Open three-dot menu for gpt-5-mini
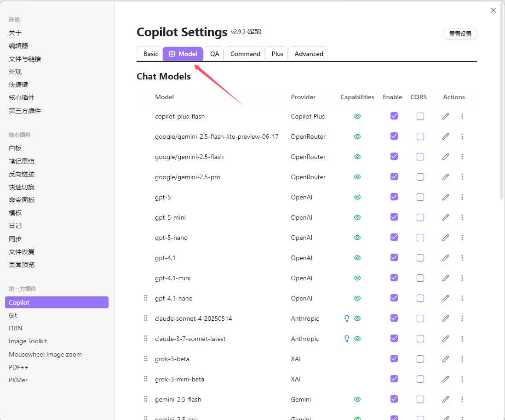The image size is (505, 420). [462, 217]
